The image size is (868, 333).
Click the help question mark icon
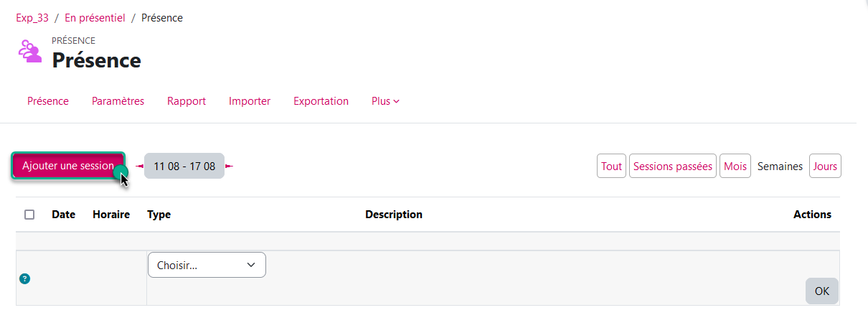click(x=24, y=278)
